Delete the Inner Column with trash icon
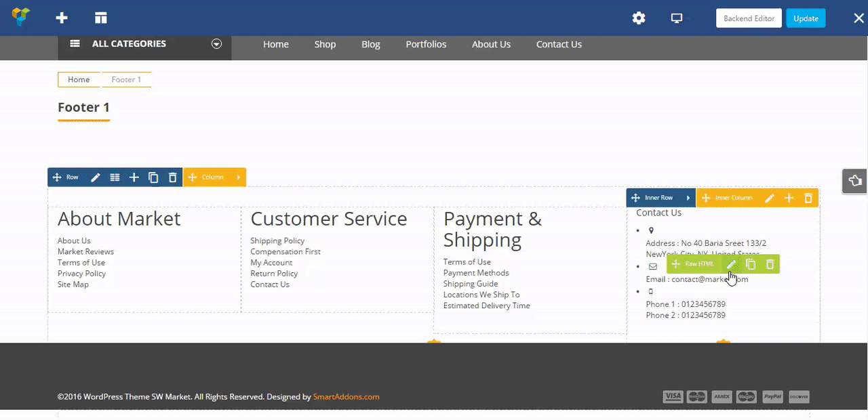The image size is (868, 420). pos(808,198)
